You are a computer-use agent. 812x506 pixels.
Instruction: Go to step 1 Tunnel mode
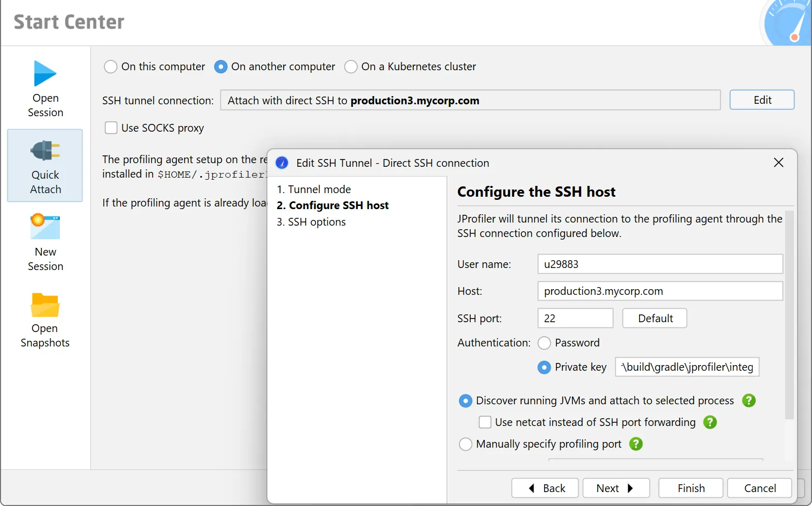(x=314, y=189)
